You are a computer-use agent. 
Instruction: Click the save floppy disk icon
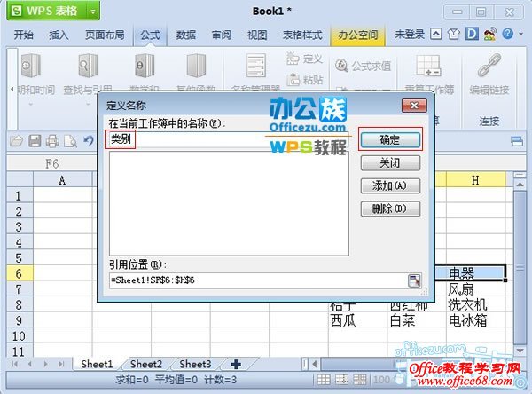35,140
